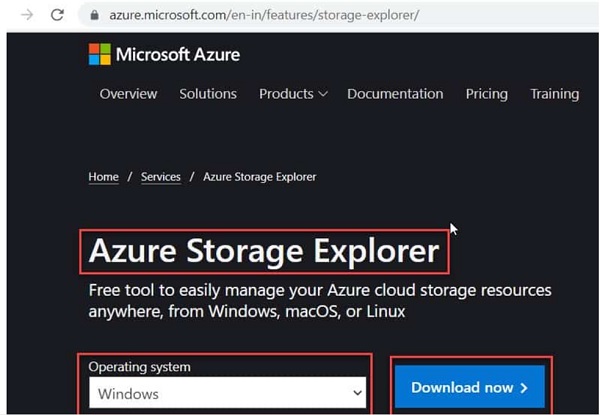The height and width of the screenshot is (415, 600).
Task: Click the Azure Storage Explorer page heading
Action: tap(264, 250)
